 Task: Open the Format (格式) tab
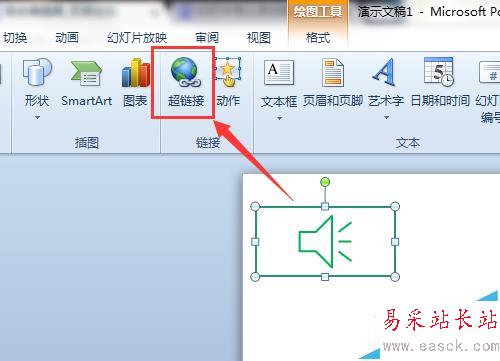click(318, 38)
